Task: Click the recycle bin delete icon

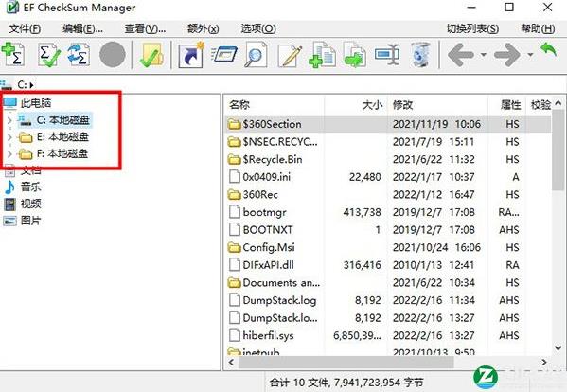Action: tap(420, 55)
